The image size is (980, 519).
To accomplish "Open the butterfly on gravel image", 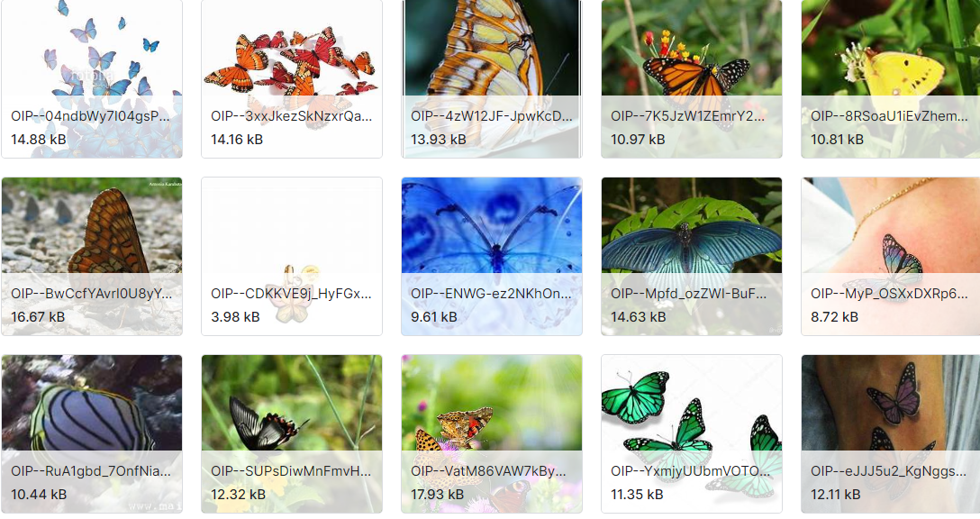I will (92, 257).
